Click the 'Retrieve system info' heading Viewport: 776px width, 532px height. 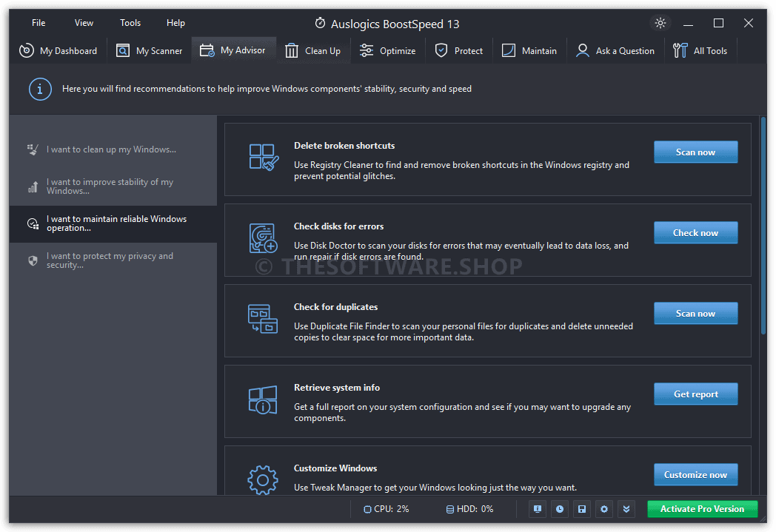point(337,388)
